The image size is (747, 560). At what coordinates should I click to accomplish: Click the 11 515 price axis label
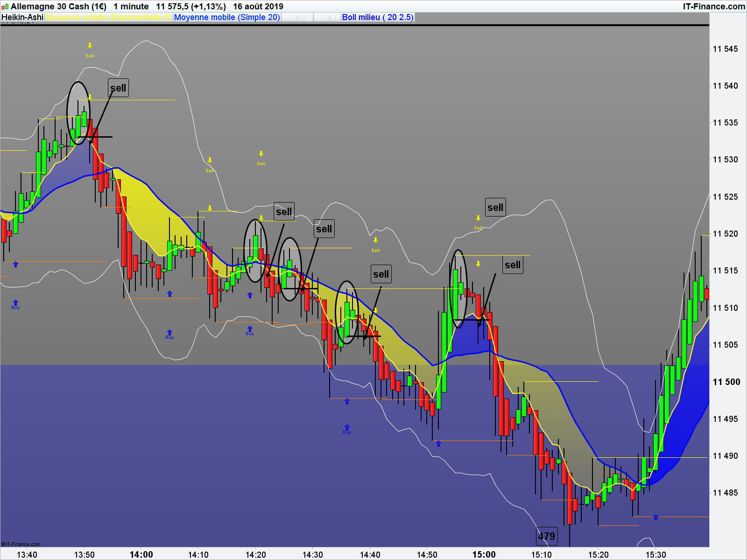[726, 271]
